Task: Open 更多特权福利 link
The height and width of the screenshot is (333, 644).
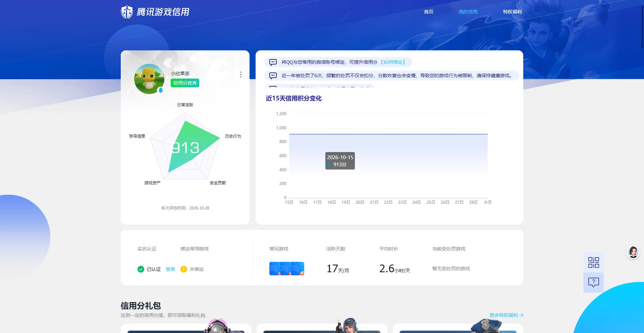Action: coord(506,315)
